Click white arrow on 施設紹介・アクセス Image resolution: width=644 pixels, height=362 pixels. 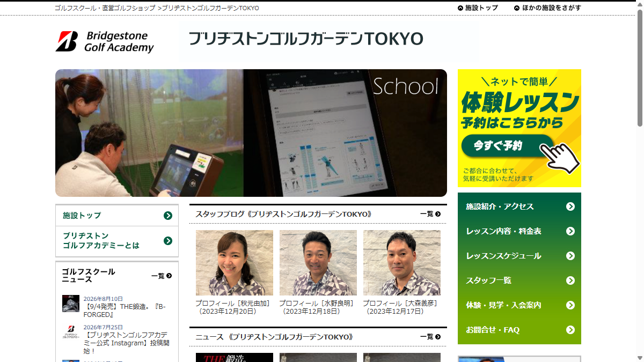pyautogui.click(x=570, y=206)
